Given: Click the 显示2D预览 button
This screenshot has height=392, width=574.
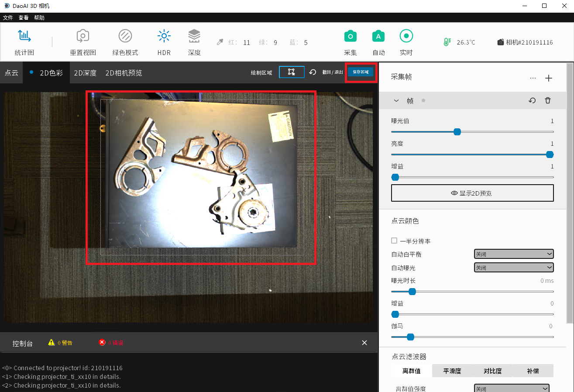Looking at the screenshot, I should [x=472, y=193].
